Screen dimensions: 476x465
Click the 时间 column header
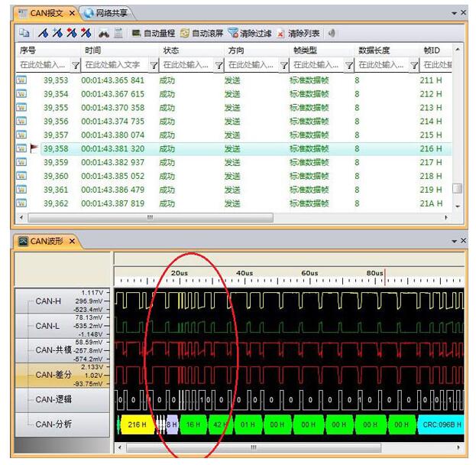[x=120, y=50]
